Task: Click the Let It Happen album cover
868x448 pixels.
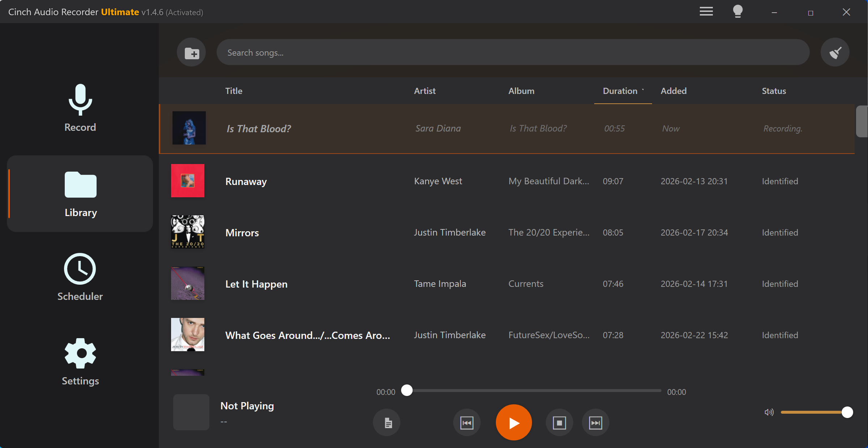Action: pyautogui.click(x=187, y=283)
